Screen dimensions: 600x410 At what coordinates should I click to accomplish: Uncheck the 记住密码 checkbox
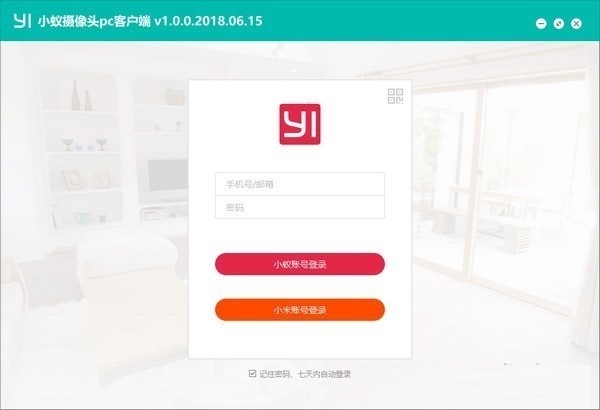pyautogui.click(x=252, y=374)
